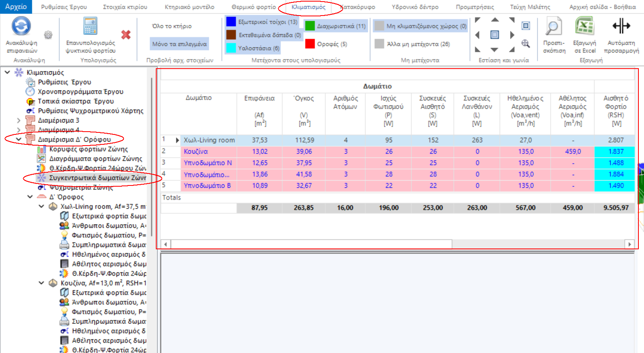The height and width of the screenshot is (353, 644).
Task: Expand the Διαμέρισμα 4 node
Action: [18, 130]
